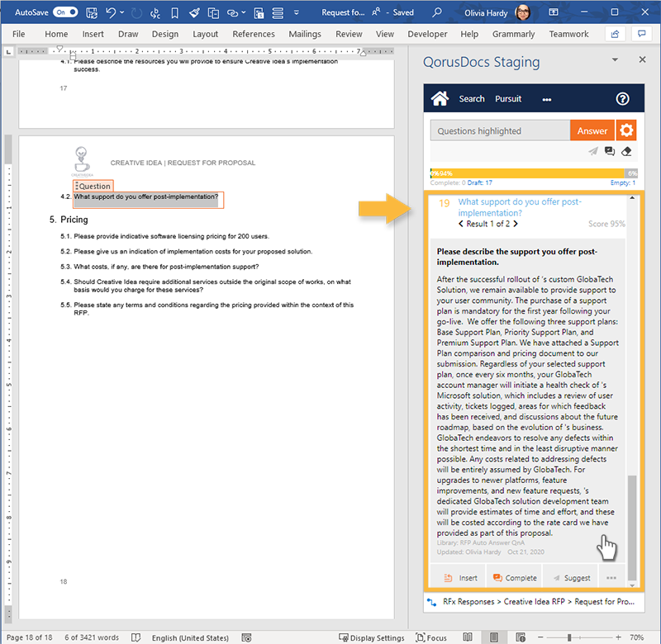Select the Format Painter brush icon

(x=194, y=12)
